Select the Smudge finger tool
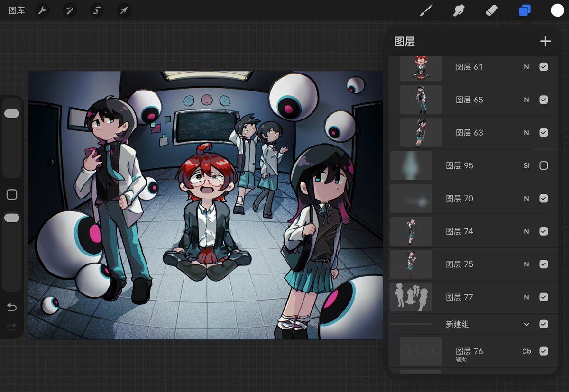Viewport: 569px width, 392px height. coord(459,10)
